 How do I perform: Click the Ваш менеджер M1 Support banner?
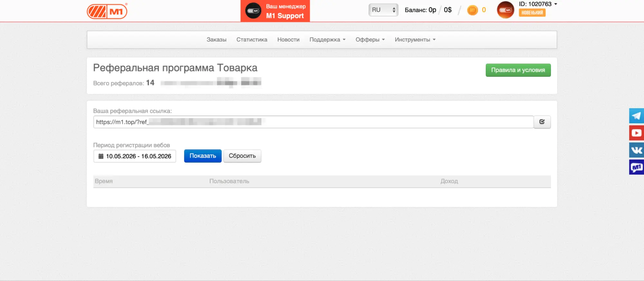point(275,11)
